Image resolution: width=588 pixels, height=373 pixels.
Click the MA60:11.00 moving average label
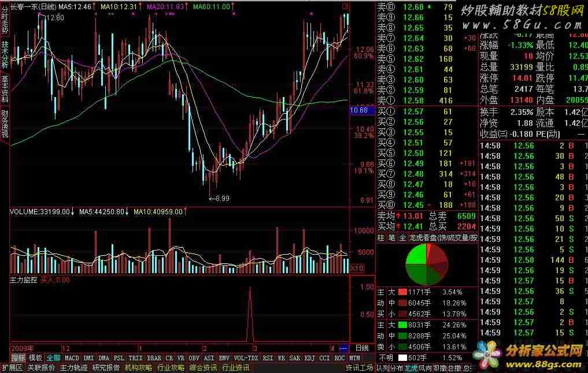pos(212,7)
